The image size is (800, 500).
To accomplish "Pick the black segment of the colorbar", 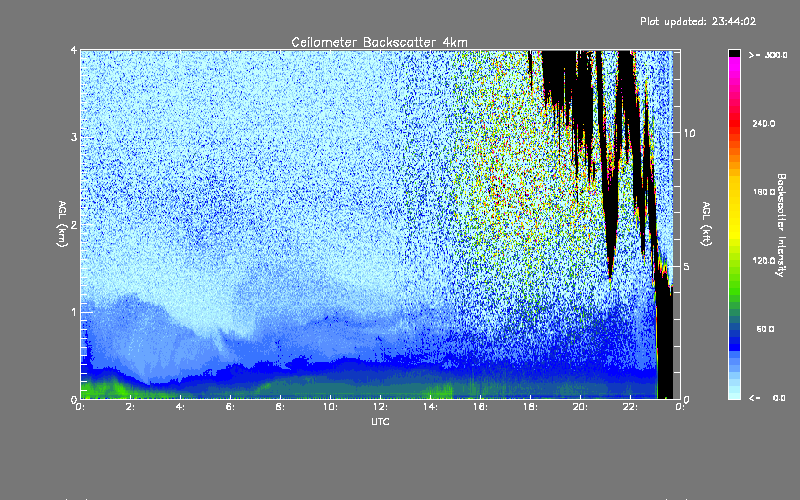I will (x=734, y=53).
